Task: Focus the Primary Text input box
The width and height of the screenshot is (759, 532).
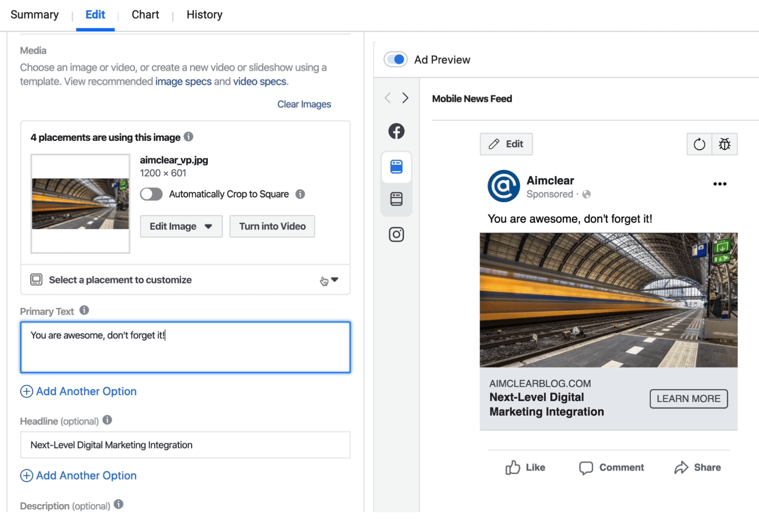Action: coord(185,348)
